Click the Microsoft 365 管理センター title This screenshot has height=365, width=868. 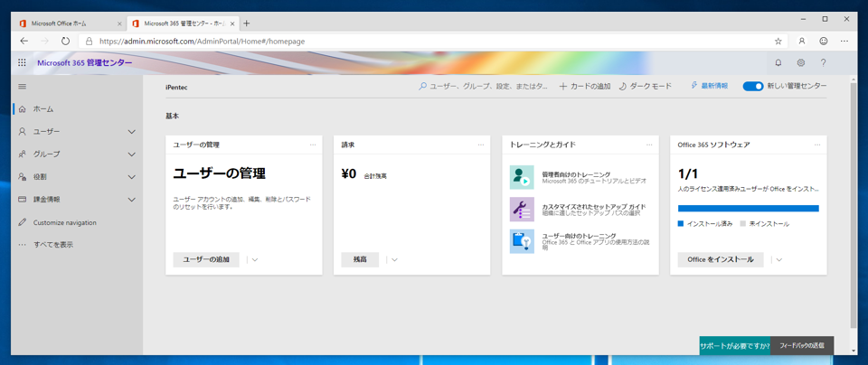click(85, 62)
